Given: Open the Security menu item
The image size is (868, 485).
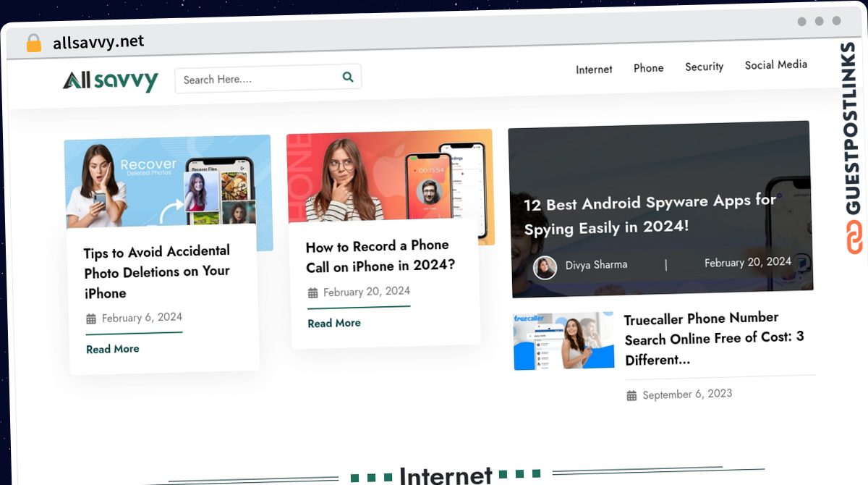Looking at the screenshot, I should point(705,67).
